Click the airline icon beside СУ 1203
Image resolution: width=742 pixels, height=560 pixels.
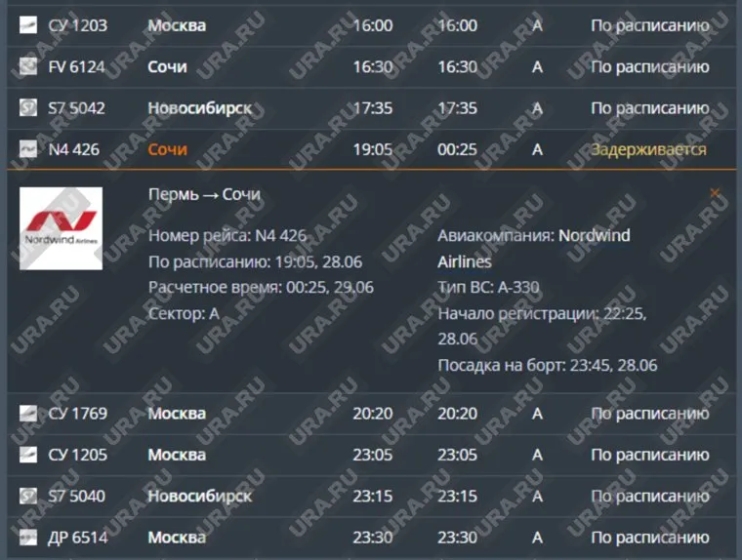(x=28, y=25)
